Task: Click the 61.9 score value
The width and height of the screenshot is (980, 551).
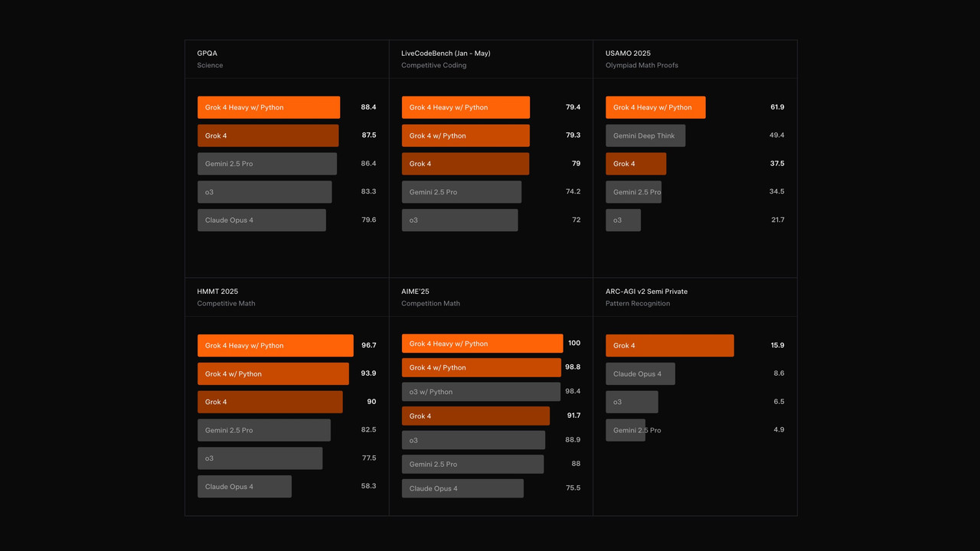Action: click(777, 107)
